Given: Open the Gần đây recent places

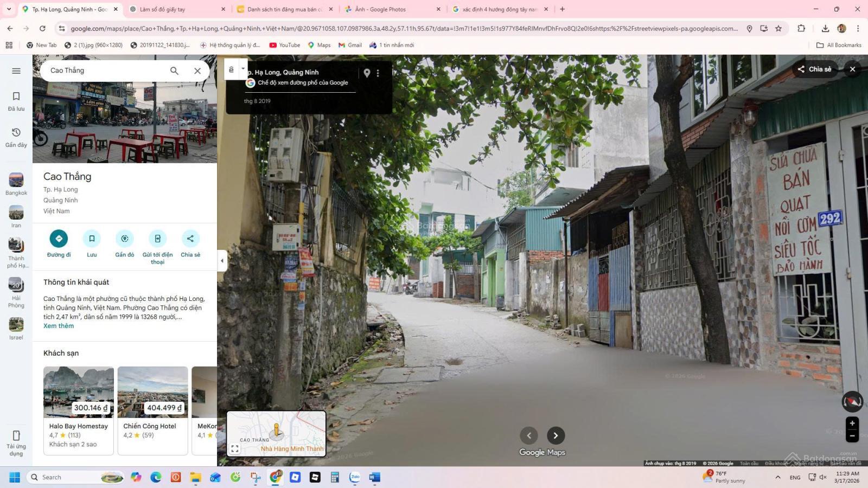Looking at the screenshot, I should click(16, 137).
